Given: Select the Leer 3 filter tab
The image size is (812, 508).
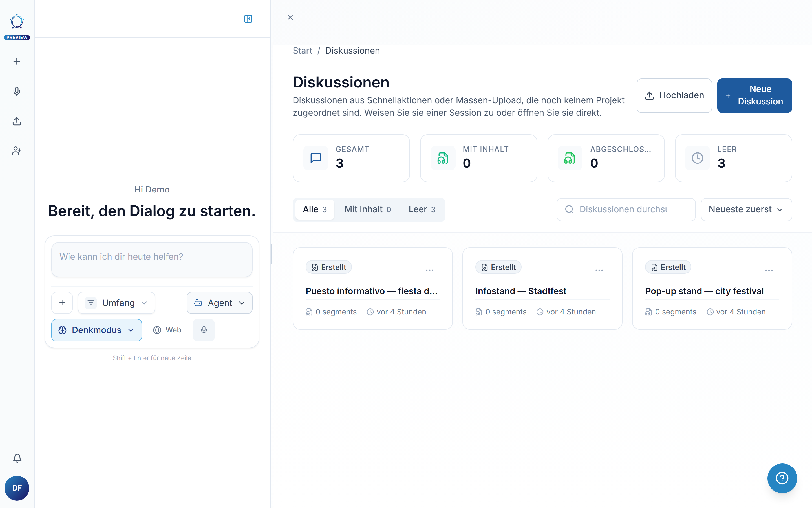Looking at the screenshot, I should pos(422,209).
